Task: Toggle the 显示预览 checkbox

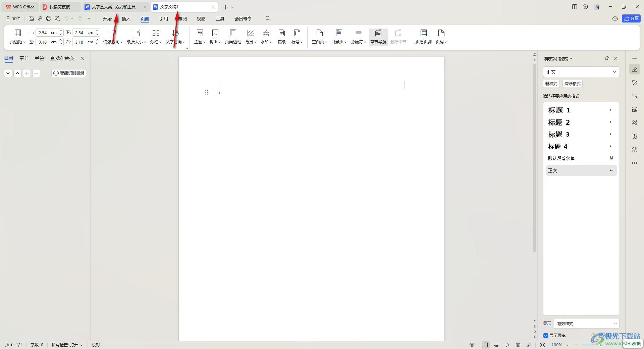Action: point(546,336)
